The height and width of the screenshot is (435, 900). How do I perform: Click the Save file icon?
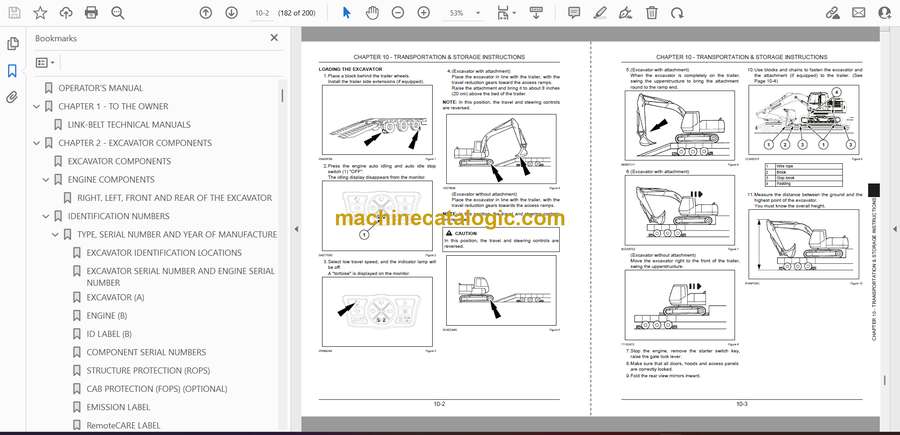[x=14, y=13]
